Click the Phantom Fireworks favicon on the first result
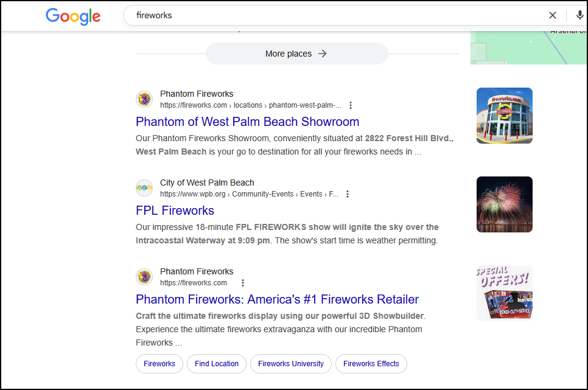Image resolution: width=588 pixels, height=390 pixels. [144, 99]
